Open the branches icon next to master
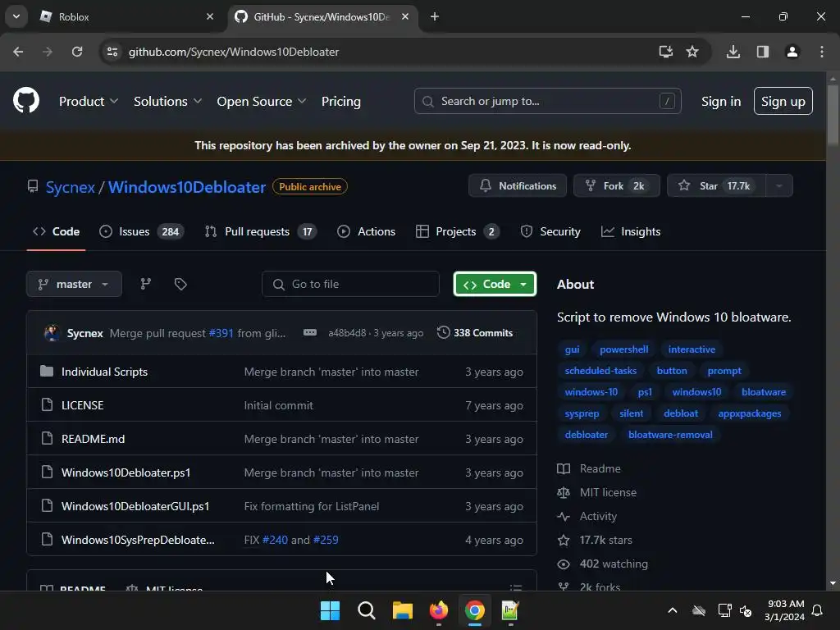Viewport: 840px width, 630px height. pos(146,284)
